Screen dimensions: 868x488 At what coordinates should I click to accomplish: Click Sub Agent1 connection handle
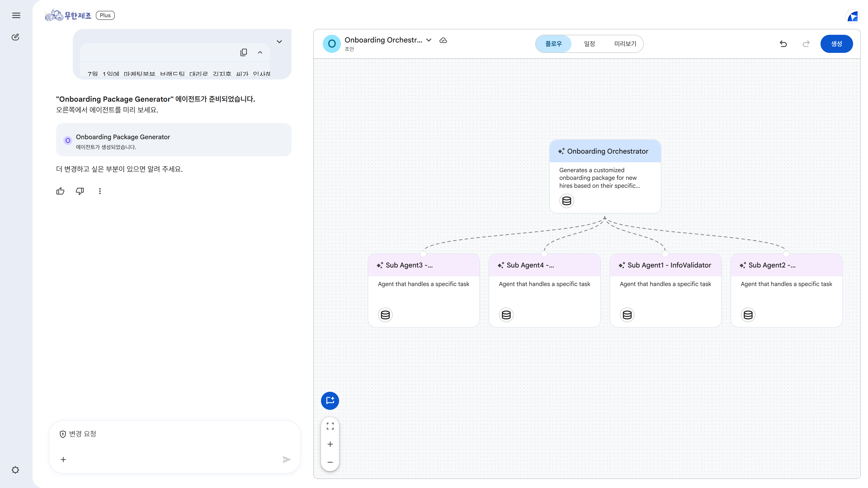pos(665,254)
